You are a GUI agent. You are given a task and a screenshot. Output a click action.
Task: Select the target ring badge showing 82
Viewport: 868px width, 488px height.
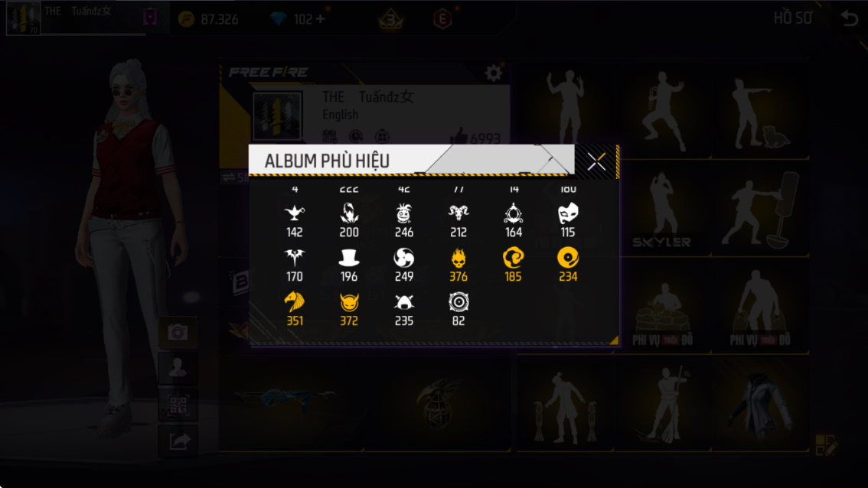click(458, 309)
